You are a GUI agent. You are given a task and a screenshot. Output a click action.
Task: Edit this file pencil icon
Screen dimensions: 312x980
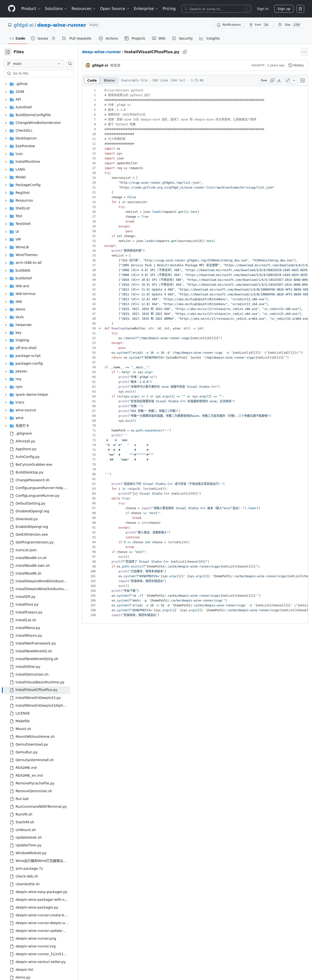288,80
